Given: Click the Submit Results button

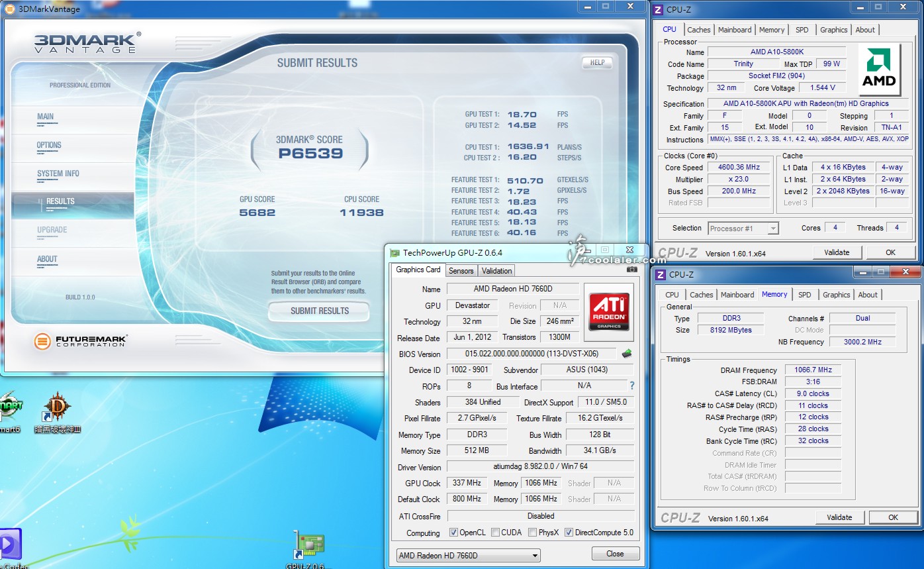Looking at the screenshot, I should pos(319,311).
